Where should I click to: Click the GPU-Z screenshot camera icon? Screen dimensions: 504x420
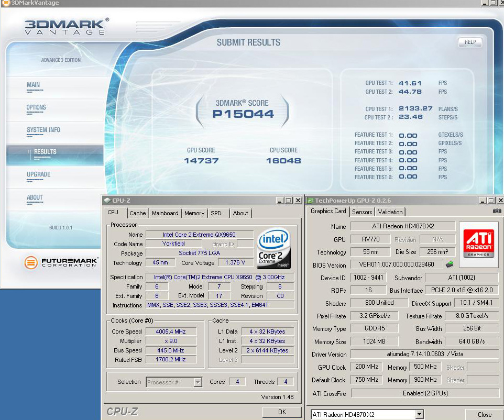497,211
